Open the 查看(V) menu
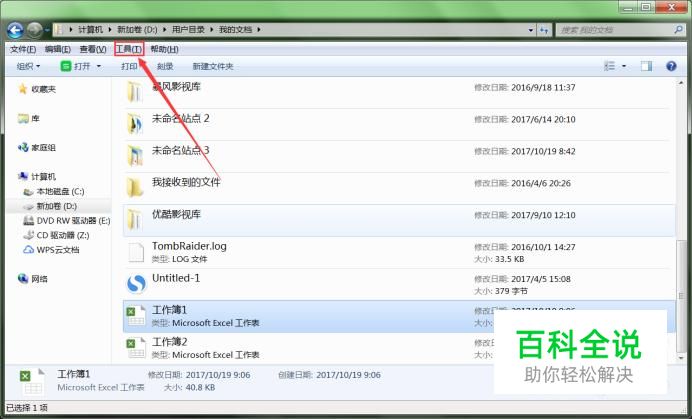 point(93,49)
